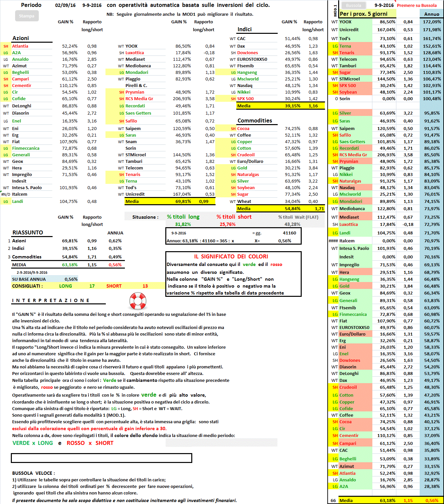This screenshot has height=504, width=444.
Task: Click the RIASSUNTO heading
Action: [x=28, y=232]
